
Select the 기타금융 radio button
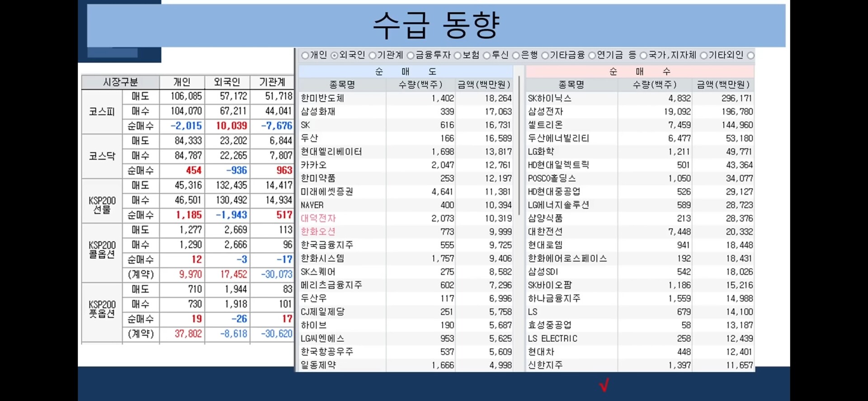tap(545, 56)
